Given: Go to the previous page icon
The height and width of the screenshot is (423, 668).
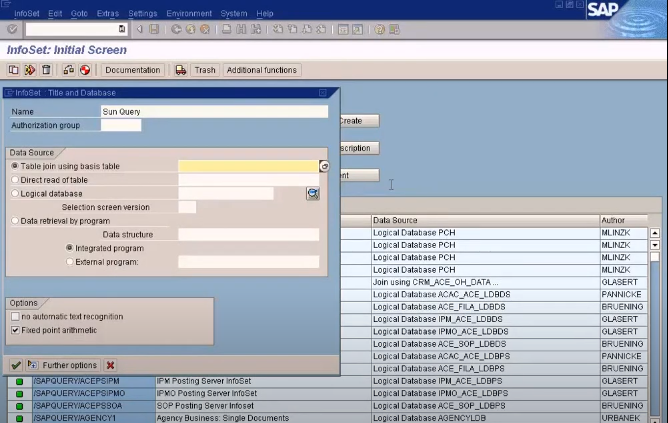Looking at the screenshot, I should pos(292,29).
